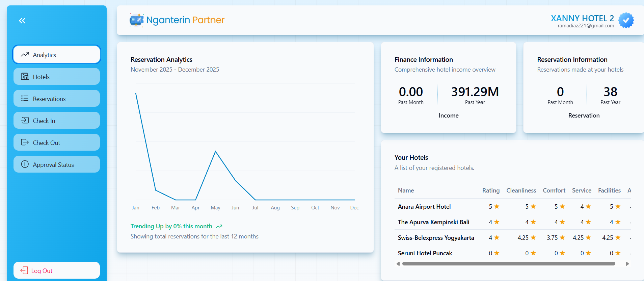Open the Analytics menu item
This screenshot has width=644, height=281.
pos(57,54)
